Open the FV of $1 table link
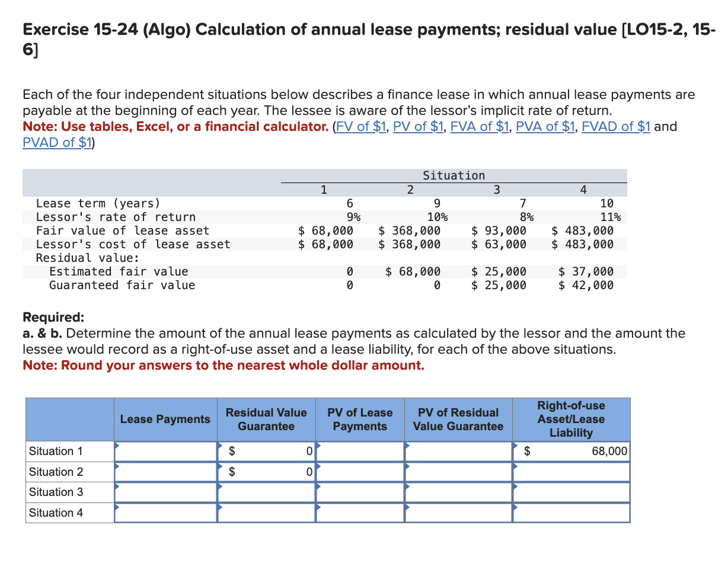 click(x=360, y=126)
